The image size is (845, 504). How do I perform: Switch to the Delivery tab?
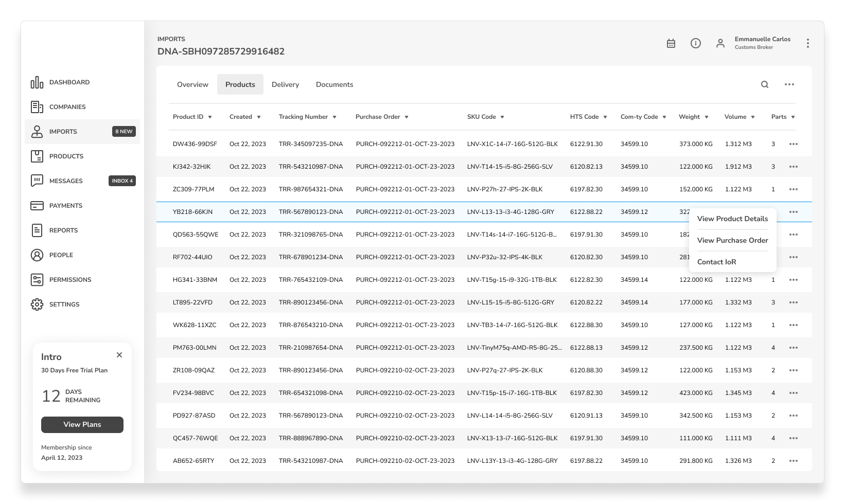[285, 84]
